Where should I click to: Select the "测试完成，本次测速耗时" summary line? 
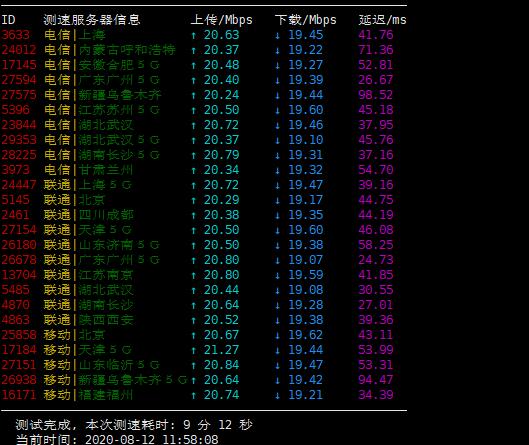coord(134,425)
